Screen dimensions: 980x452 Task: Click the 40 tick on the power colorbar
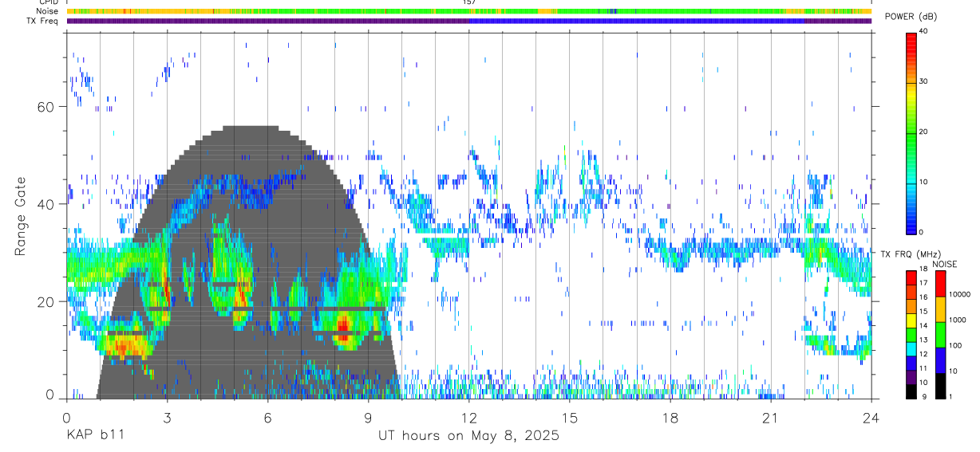[923, 32]
